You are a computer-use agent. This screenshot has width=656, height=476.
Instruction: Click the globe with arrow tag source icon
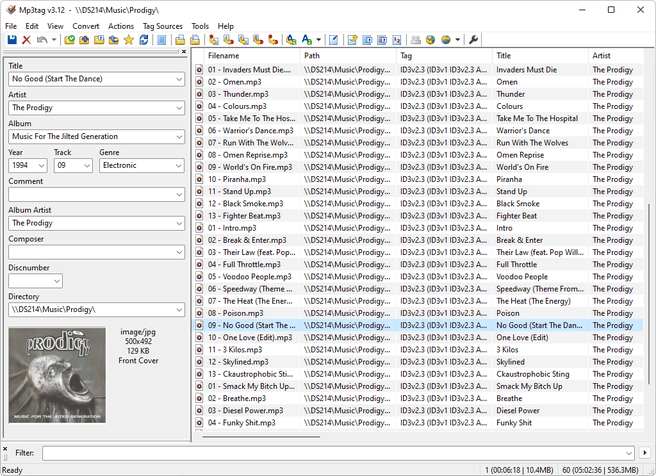446,40
